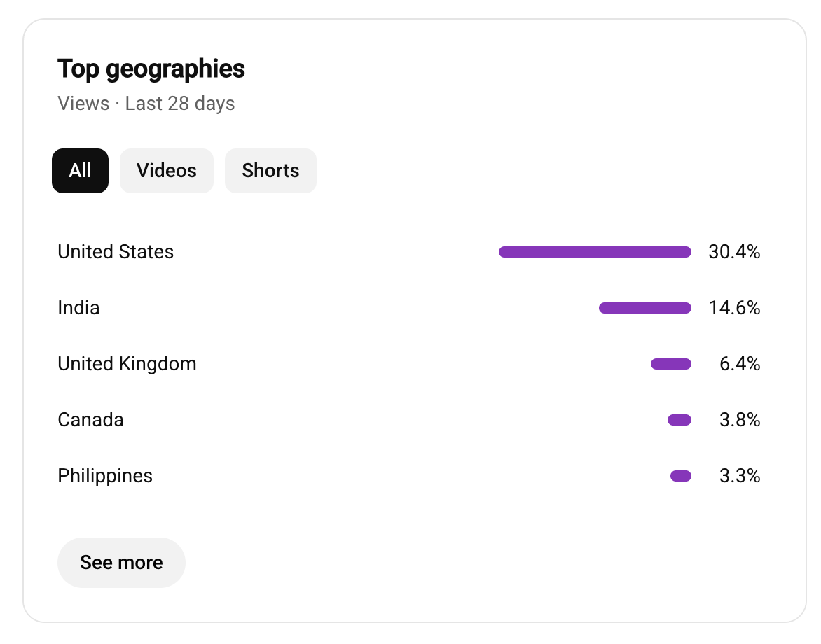Screen dimensions: 821x644
Task: Click the Philippines country label
Action: pyautogui.click(x=105, y=475)
